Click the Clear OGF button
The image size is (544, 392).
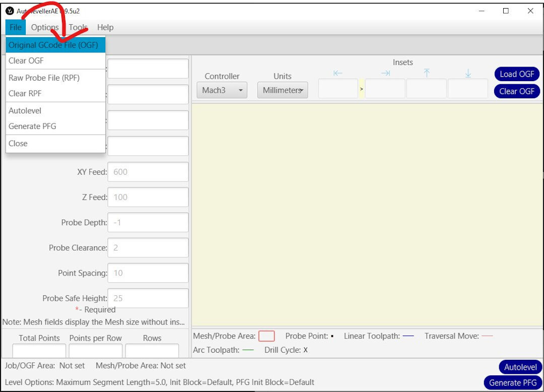click(x=517, y=91)
